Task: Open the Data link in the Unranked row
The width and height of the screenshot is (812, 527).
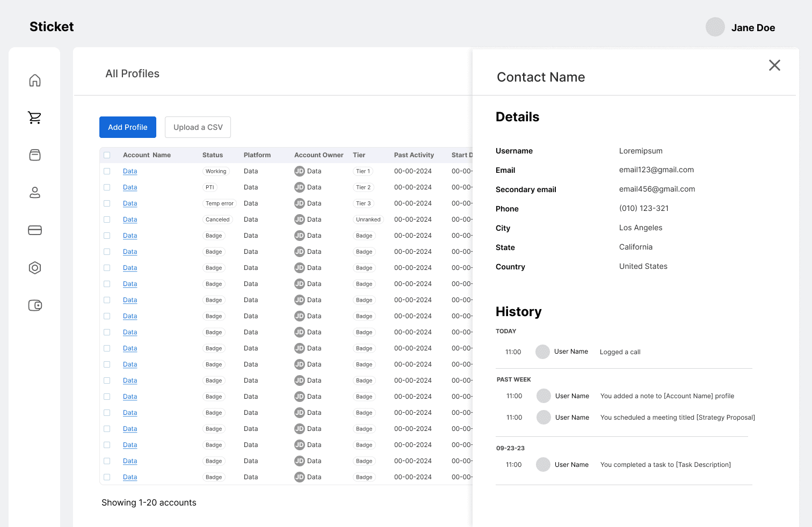Action: point(130,219)
